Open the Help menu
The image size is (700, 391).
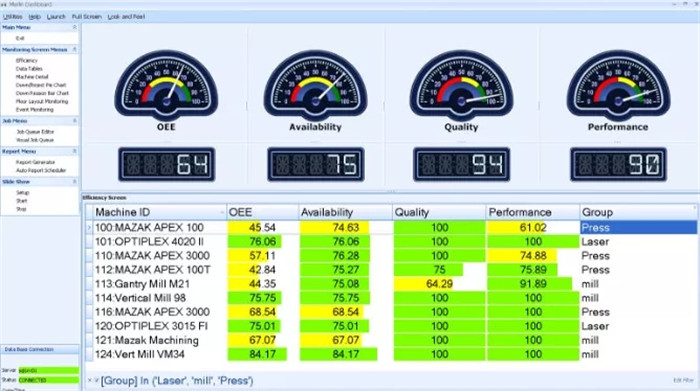point(34,17)
